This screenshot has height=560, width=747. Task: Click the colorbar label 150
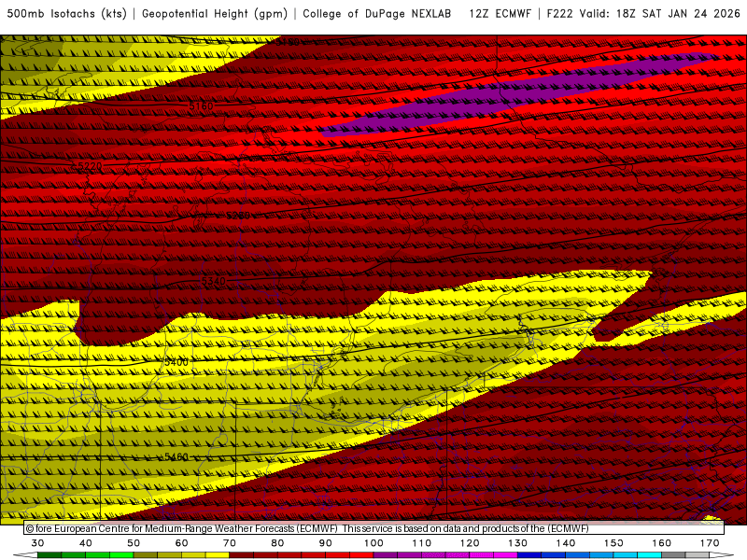click(x=613, y=543)
